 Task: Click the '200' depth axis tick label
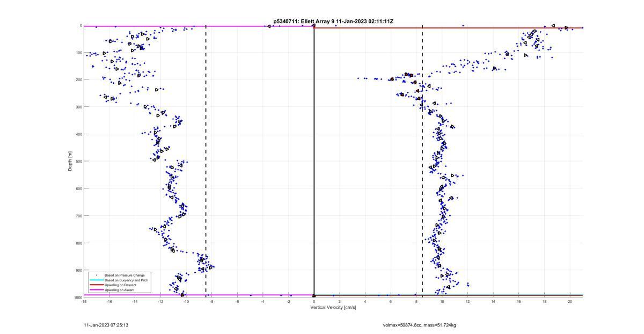point(78,79)
